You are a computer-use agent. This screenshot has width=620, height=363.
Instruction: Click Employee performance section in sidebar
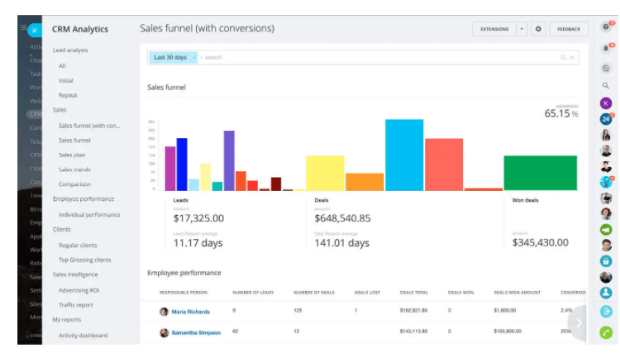(x=83, y=199)
